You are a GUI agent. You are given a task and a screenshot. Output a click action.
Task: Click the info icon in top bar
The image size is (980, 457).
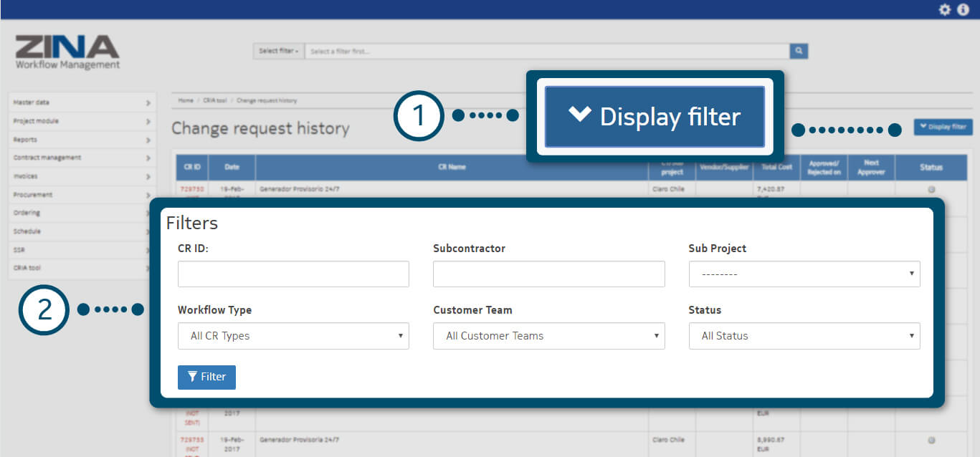963,9
